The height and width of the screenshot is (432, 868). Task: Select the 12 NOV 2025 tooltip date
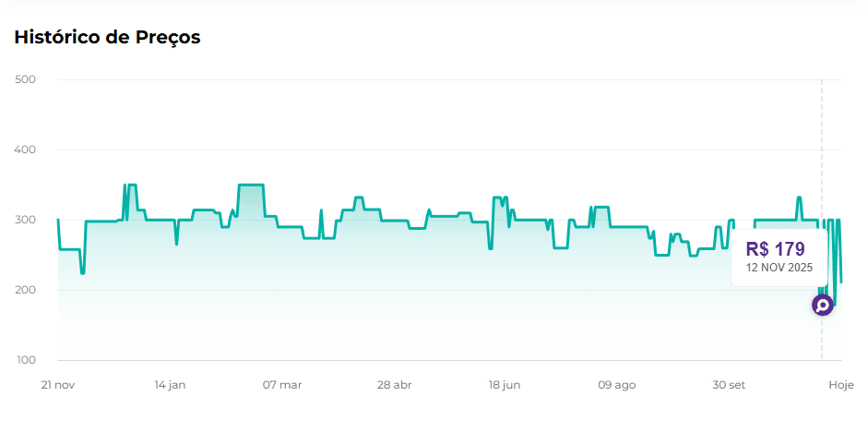[779, 268]
